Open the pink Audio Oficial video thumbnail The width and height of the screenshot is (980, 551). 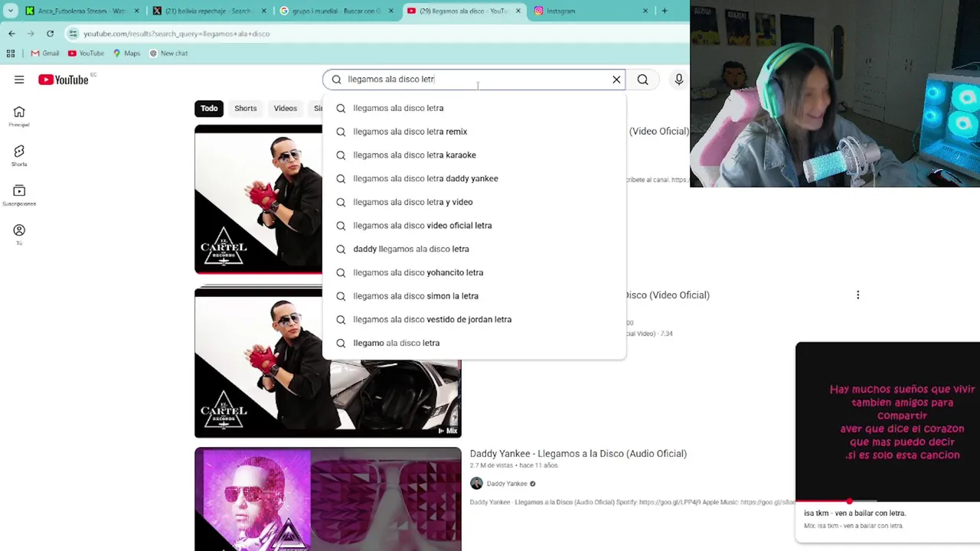[328, 499]
